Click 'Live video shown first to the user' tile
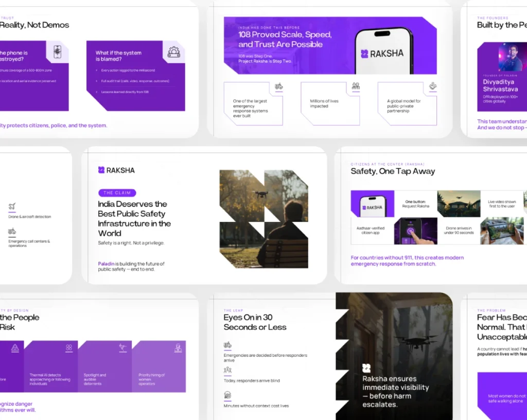Image resolution: width=527 pixels, height=420 pixels. click(502, 204)
